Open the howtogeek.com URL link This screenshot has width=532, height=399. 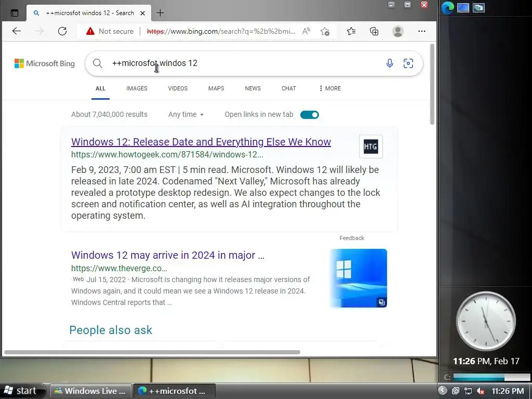coord(167,155)
